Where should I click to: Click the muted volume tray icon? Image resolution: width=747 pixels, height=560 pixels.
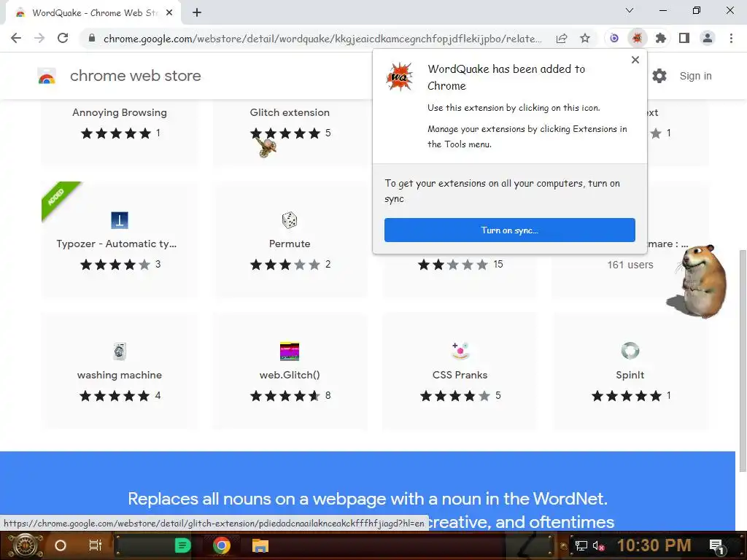coord(598,545)
